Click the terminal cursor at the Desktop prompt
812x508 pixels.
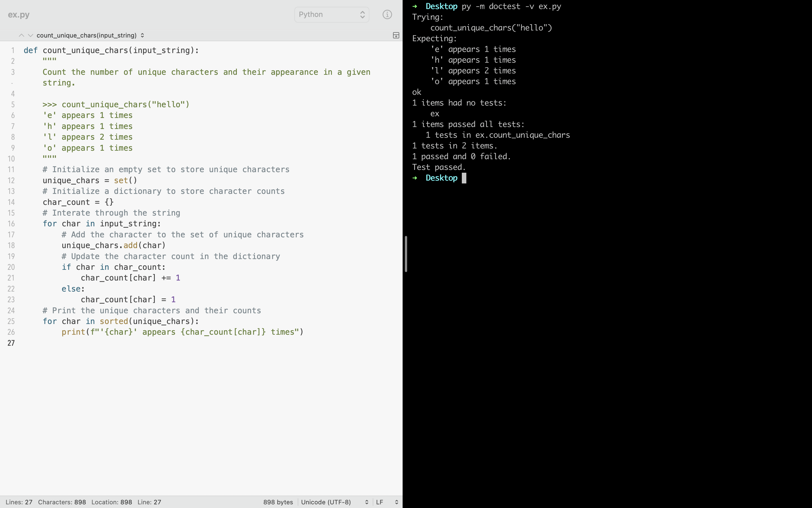tap(464, 178)
